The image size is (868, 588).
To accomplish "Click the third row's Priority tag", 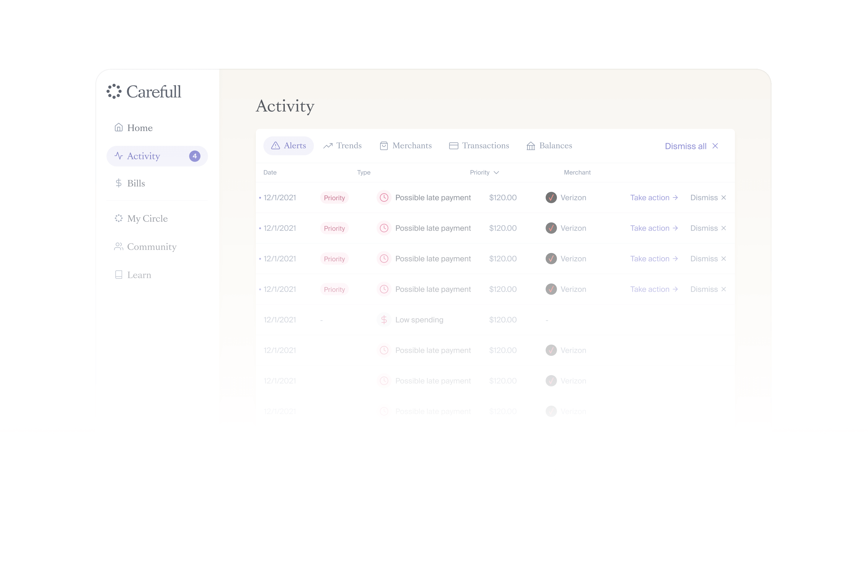I will (334, 259).
